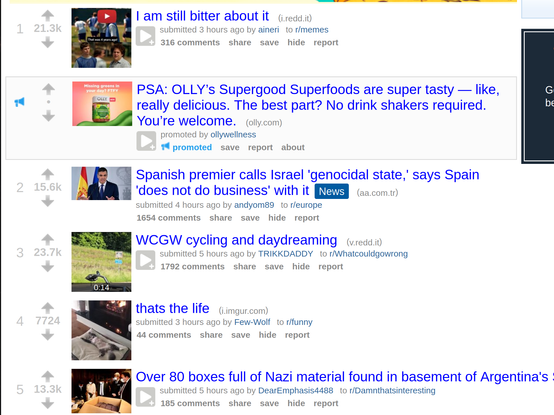The image size is (554, 415).
Task: Hide the "thats the life" post
Action: (267, 335)
